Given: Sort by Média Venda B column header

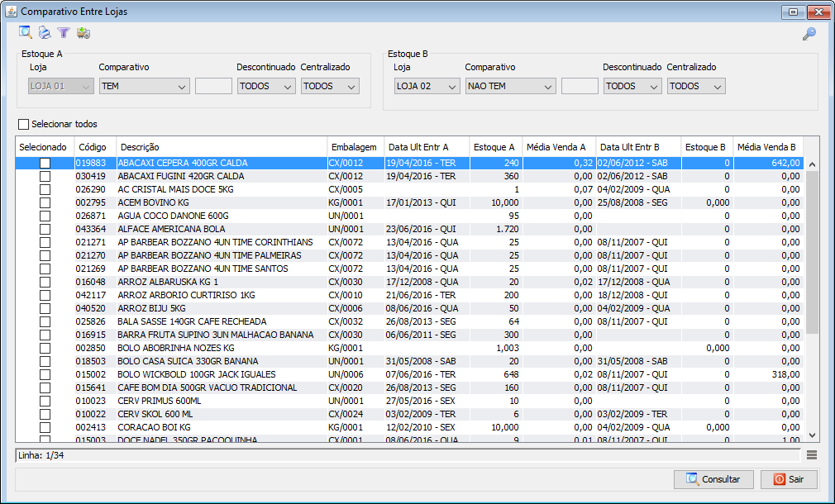Looking at the screenshot, I should (x=766, y=147).
